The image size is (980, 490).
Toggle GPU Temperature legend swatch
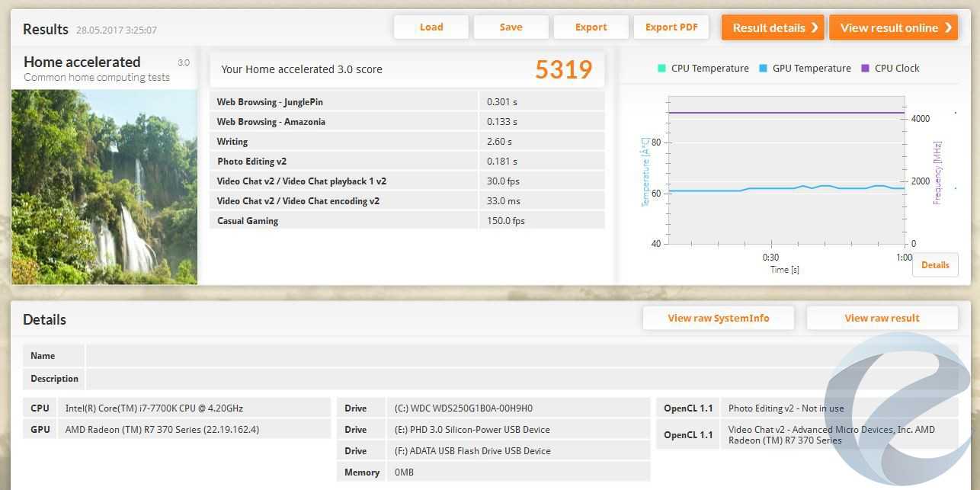click(x=763, y=69)
